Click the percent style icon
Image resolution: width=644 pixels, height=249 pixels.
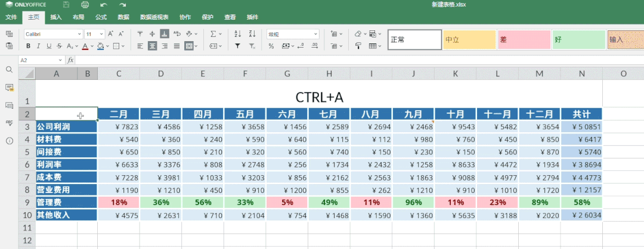click(x=271, y=46)
